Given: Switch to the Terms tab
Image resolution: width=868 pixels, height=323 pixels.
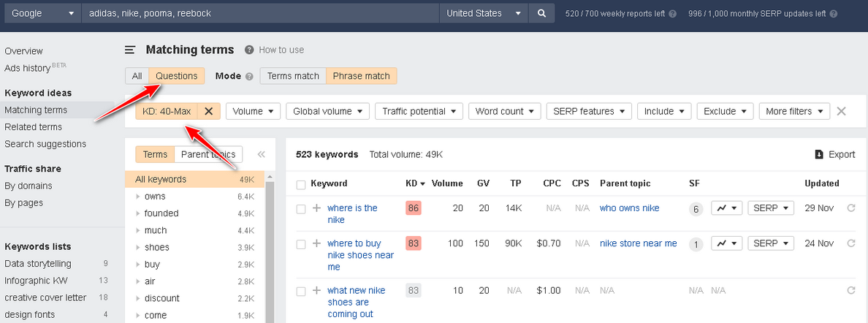Looking at the screenshot, I should coord(155,155).
